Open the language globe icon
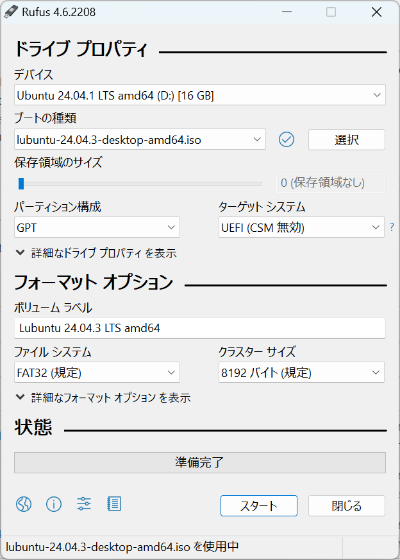The width and height of the screenshot is (400, 560). pos(24,504)
